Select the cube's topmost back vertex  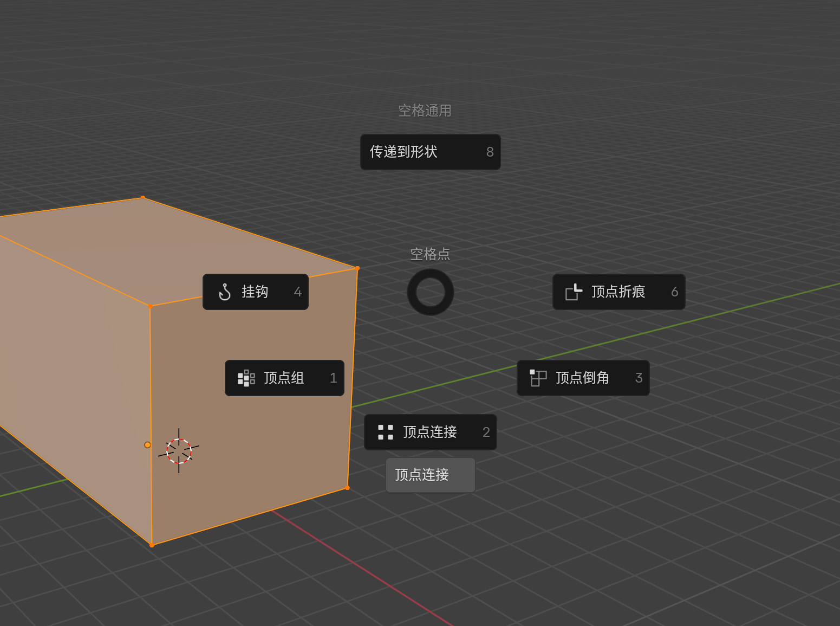click(143, 198)
